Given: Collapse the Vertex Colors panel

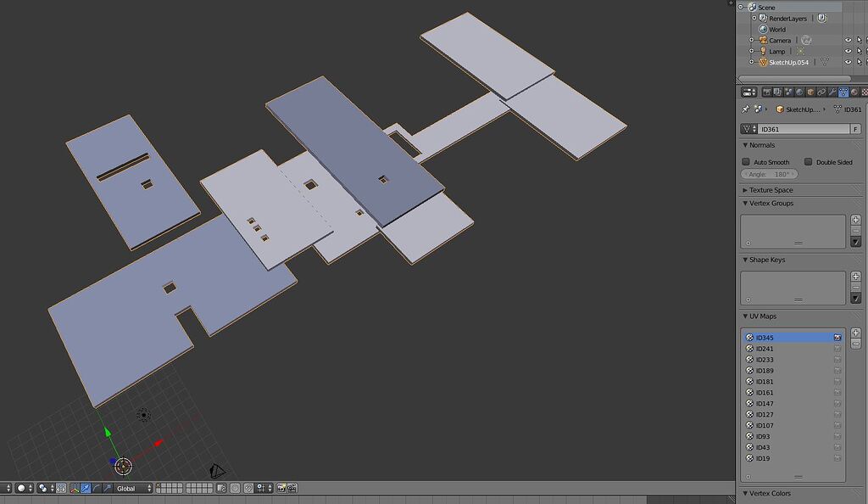Looking at the screenshot, I should [766, 493].
